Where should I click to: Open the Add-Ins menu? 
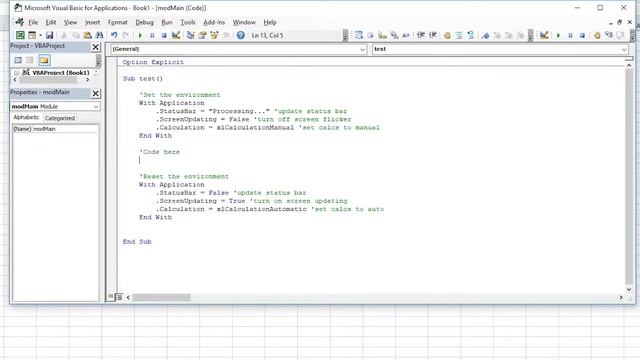214,22
